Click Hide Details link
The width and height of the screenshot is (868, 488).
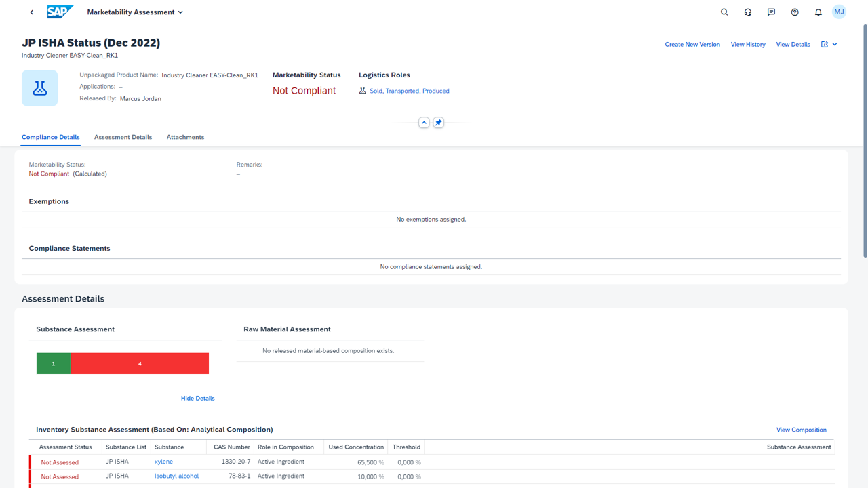pos(197,399)
